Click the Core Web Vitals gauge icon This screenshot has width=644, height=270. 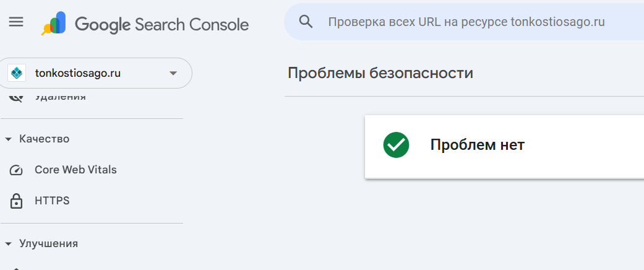coord(16,170)
